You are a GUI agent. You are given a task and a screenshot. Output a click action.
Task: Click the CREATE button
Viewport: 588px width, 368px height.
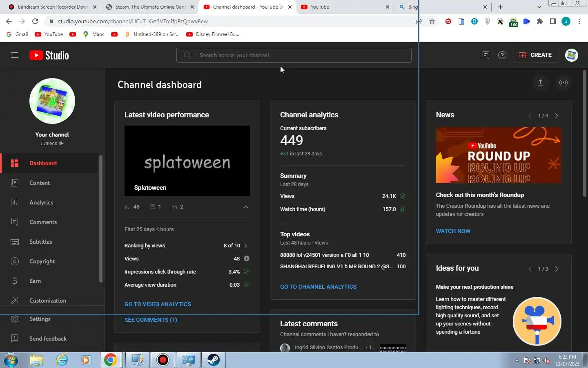pyautogui.click(x=535, y=55)
